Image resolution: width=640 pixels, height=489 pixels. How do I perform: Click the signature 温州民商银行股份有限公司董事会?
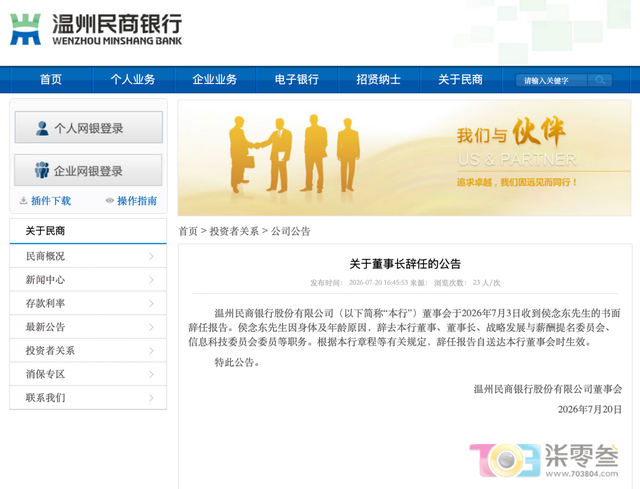point(548,389)
